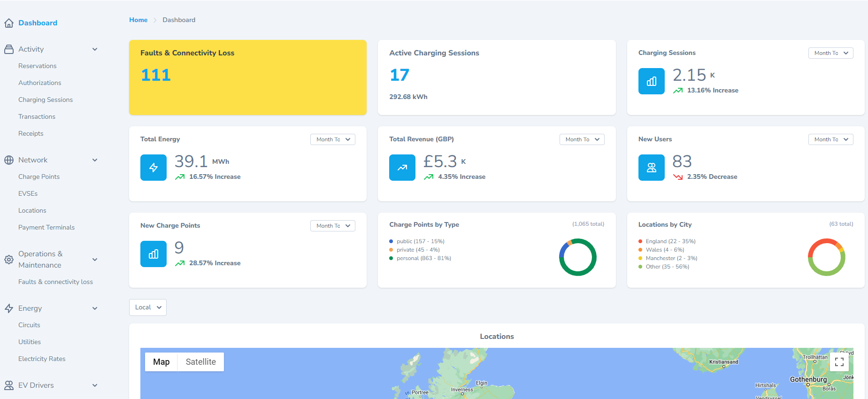Open the Charging Sessions period dropdown
The image size is (868, 399).
pyautogui.click(x=830, y=53)
